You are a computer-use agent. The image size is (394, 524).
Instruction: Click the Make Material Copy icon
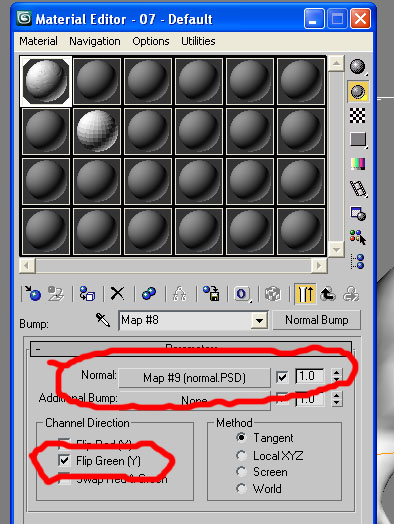(149, 294)
